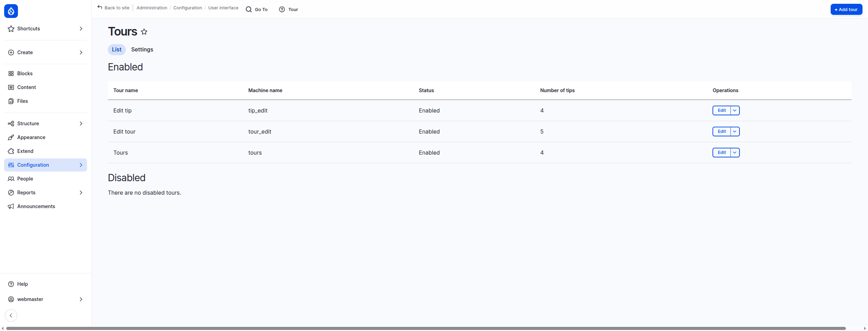Click the Back to site arrow icon

point(100,7)
